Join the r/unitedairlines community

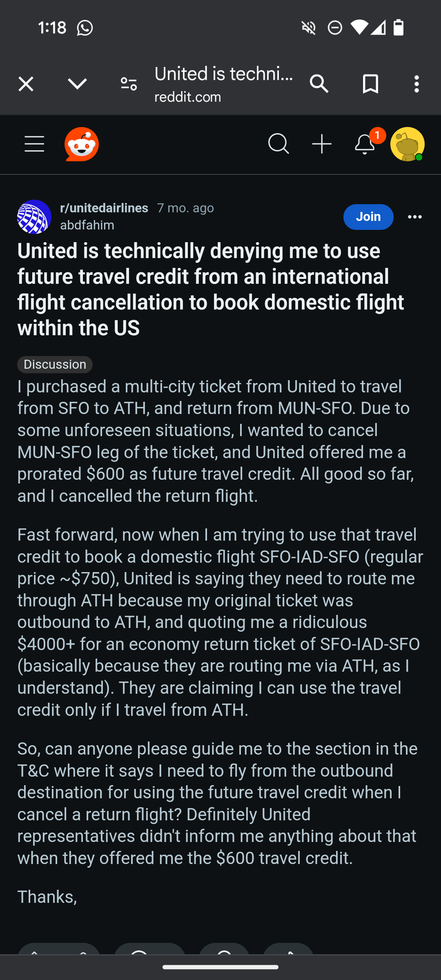point(368,217)
